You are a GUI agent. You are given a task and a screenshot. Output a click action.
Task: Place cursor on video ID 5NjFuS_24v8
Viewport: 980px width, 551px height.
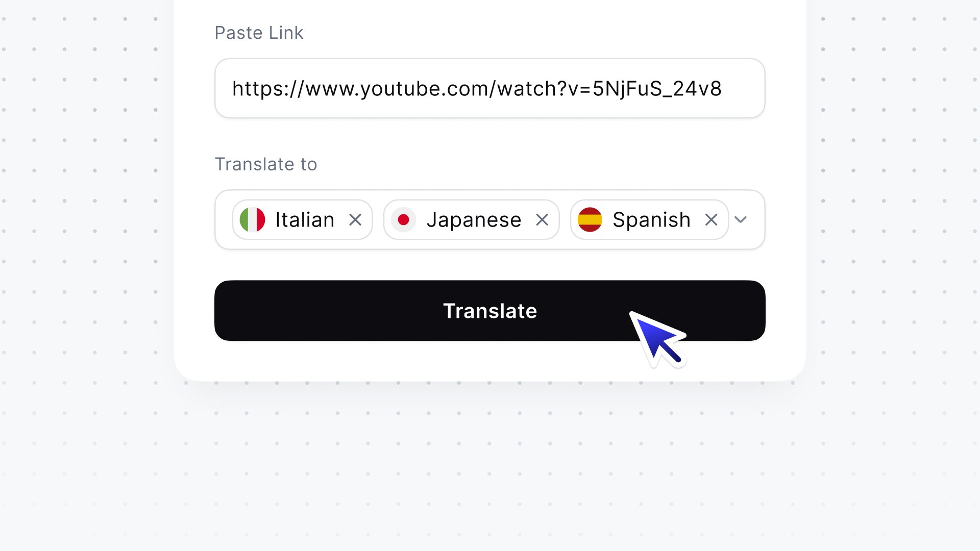[657, 89]
